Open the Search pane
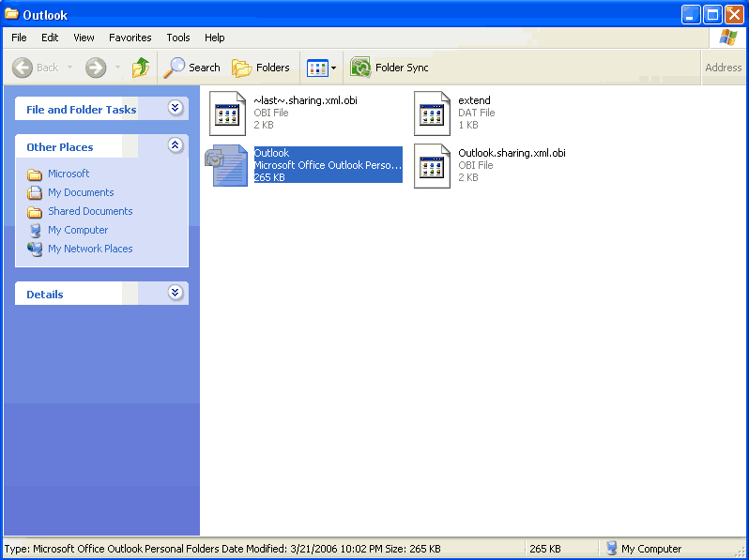The image size is (749, 560). tap(191, 68)
